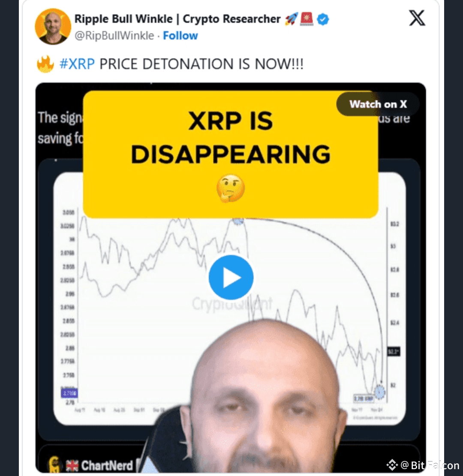Click the CryptoQuant chart watermark
Screen dimensions: 463x476
tap(232, 304)
